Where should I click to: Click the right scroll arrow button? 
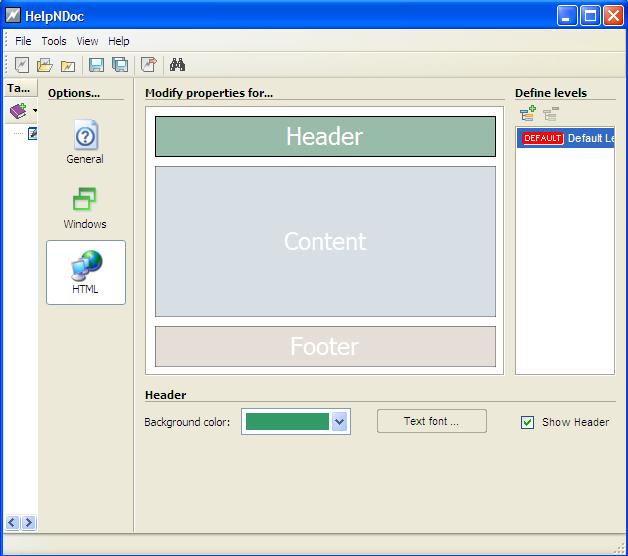tap(28, 523)
